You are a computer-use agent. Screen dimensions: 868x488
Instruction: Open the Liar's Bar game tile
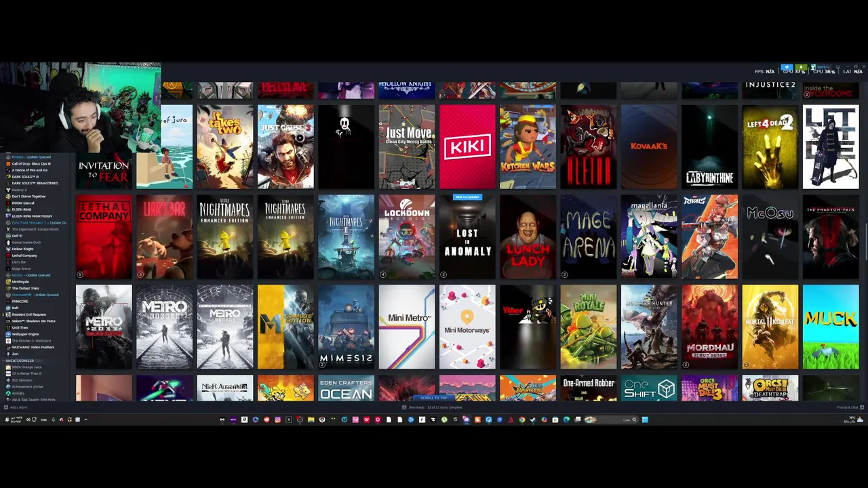(164, 237)
